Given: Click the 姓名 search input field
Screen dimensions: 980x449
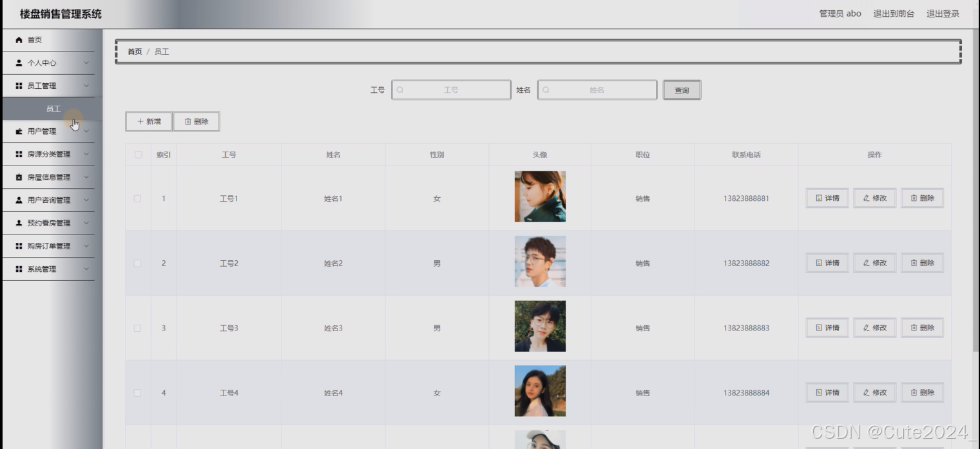Looking at the screenshot, I should (597, 90).
